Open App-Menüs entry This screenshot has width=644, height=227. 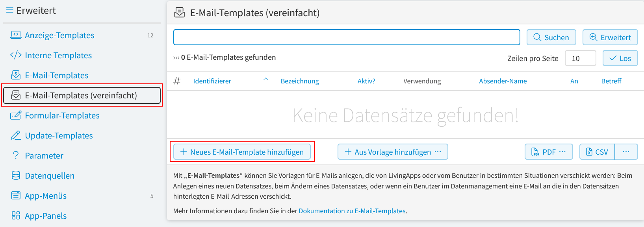coord(46,196)
